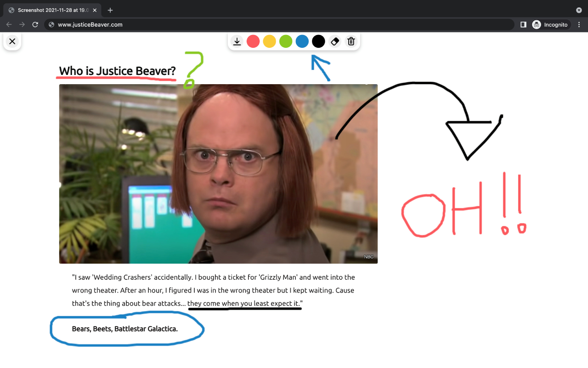588x368 pixels.
Task: Select the Screenshot 2021-11-28 tab
Action: pos(53,10)
